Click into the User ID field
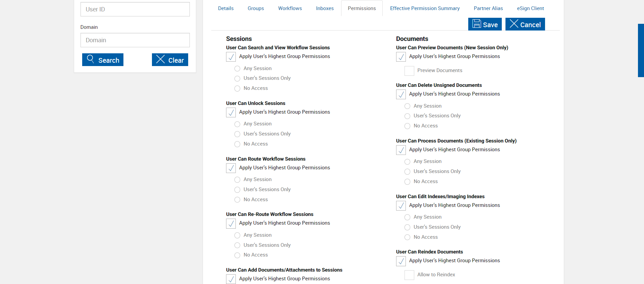Viewport: 644px width, 284px height. coord(135,9)
